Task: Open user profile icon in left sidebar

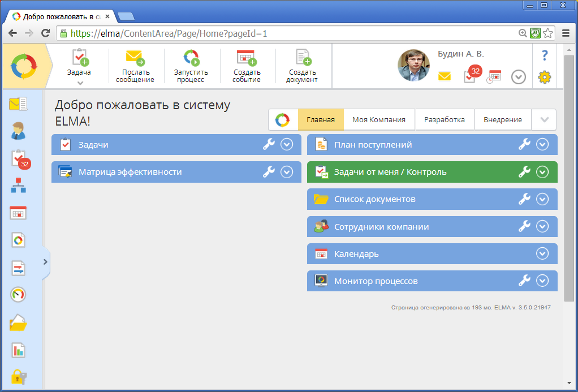Action: pyautogui.click(x=18, y=131)
